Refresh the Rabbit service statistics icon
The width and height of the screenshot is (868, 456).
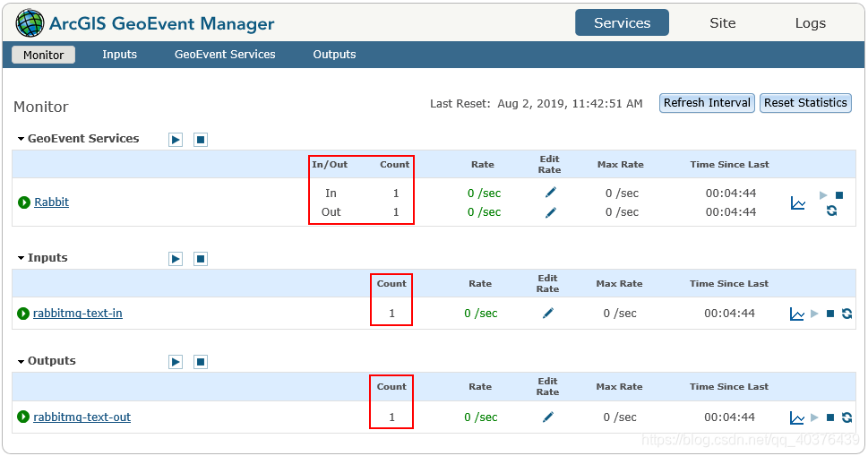click(831, 211)
